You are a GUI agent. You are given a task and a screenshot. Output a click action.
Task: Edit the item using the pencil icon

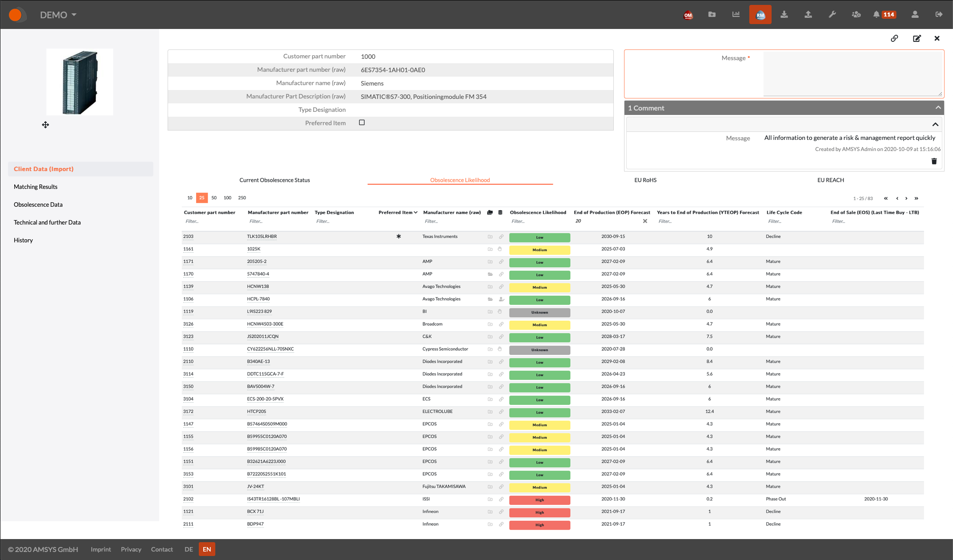[916, 38]
